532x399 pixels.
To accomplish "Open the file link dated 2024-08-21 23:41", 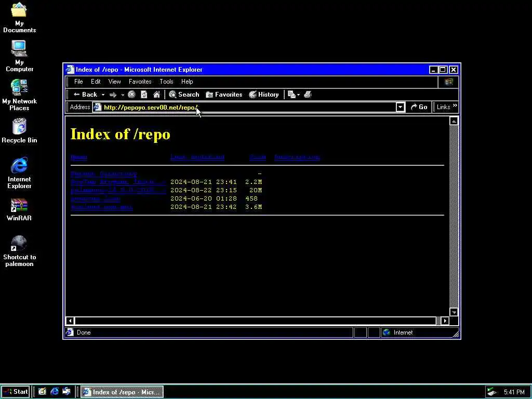I will coord(118,182).
